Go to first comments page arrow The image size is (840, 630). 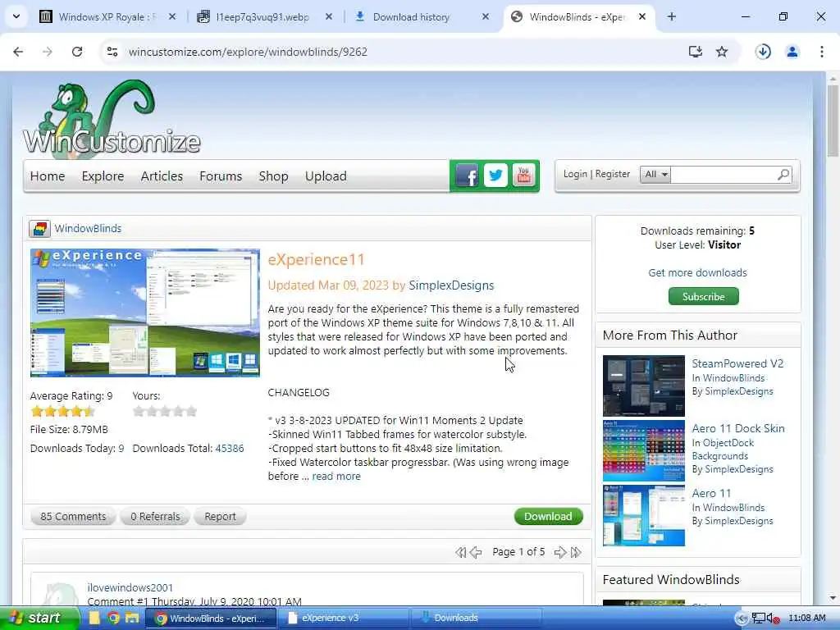point(461,552)
